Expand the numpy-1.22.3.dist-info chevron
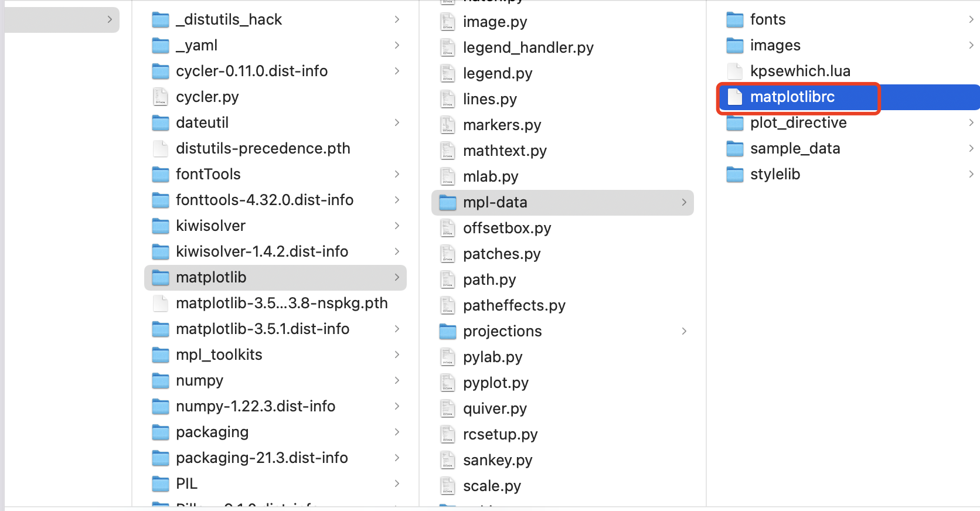Screen dimensions: 980x511 pos(397,406)
